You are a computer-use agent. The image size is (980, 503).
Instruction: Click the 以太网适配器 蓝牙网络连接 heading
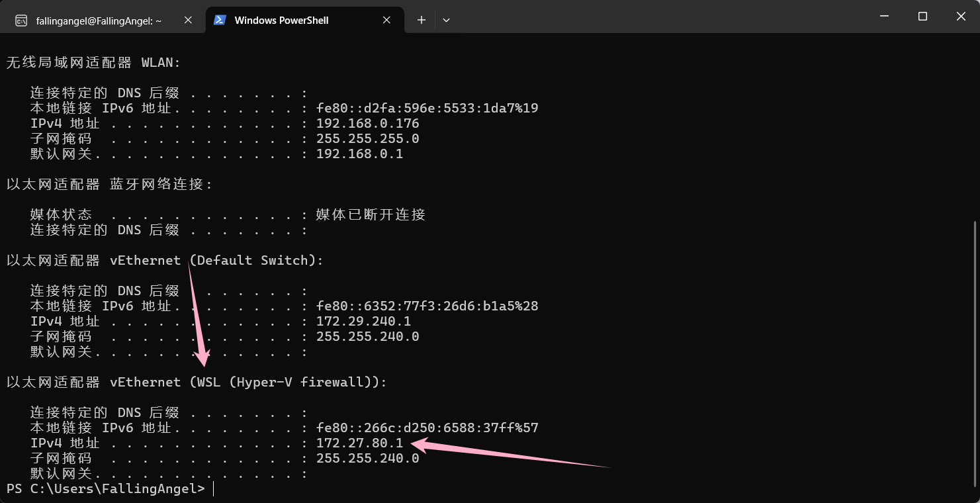110,184
